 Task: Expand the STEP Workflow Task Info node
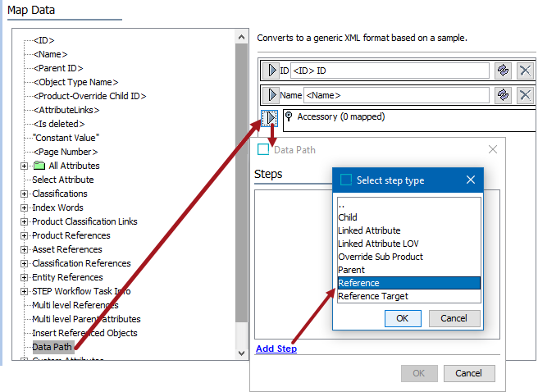coord(24,291)
